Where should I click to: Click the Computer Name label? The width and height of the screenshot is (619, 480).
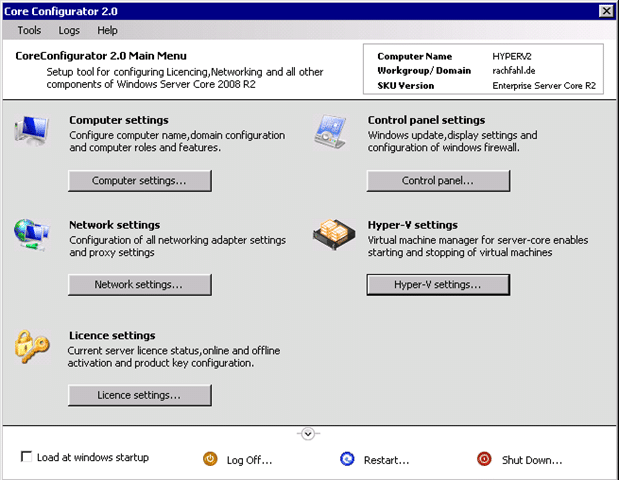[415, 56]
